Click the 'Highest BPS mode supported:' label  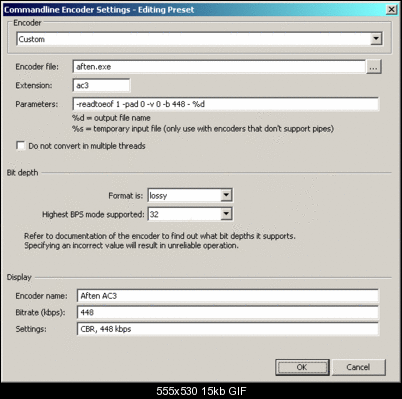pyautogui.click(x=93, y=214)
